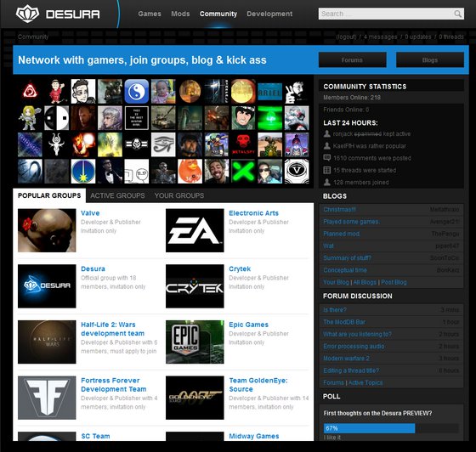The image size is (476, 452).
Task: Click the Blogs button
Action: tap(430, 59)
